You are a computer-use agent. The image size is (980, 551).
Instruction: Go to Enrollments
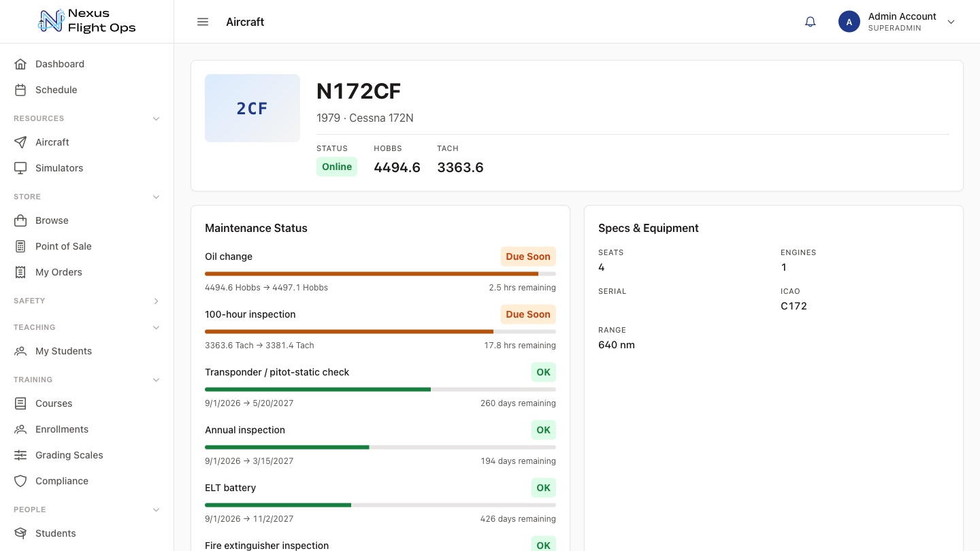[x=87, y=429]
